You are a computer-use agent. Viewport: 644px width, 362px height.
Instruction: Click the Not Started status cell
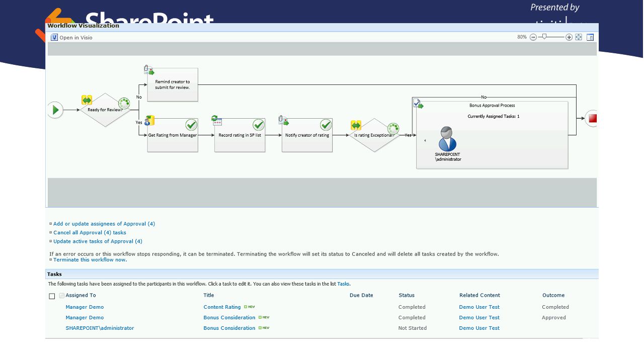(413, 328)
